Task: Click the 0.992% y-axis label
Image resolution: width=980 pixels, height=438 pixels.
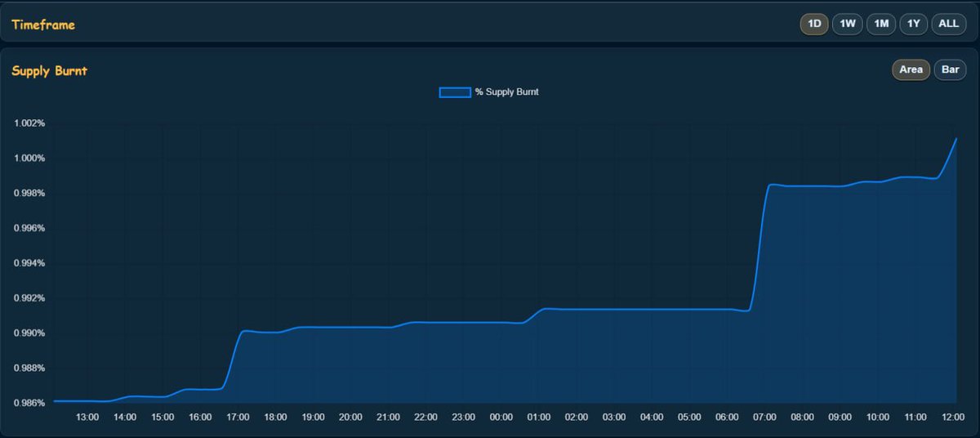Action: (29, 298)
